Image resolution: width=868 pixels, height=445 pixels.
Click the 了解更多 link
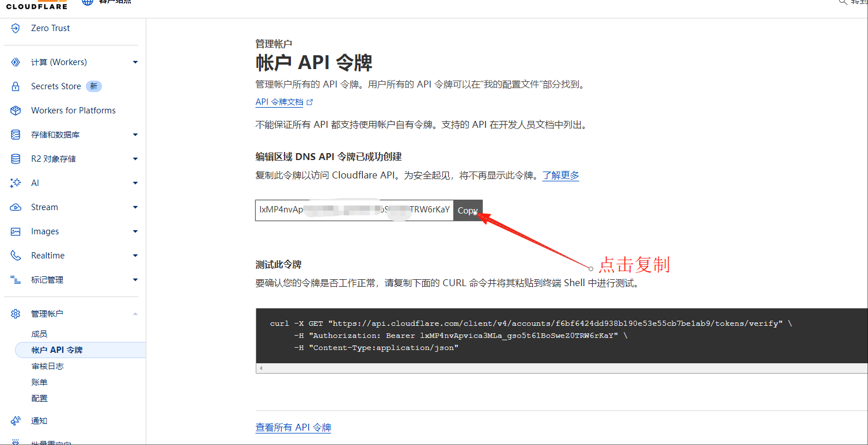click(561, 175)
